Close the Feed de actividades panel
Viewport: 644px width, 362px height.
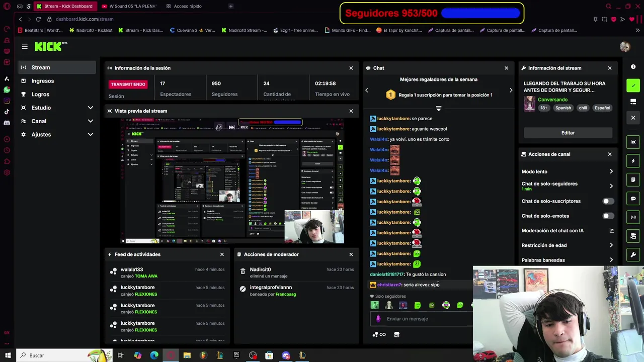[222, 254]
